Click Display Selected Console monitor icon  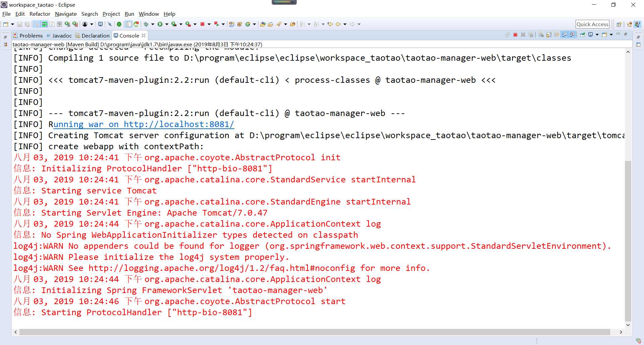(591, 35)
